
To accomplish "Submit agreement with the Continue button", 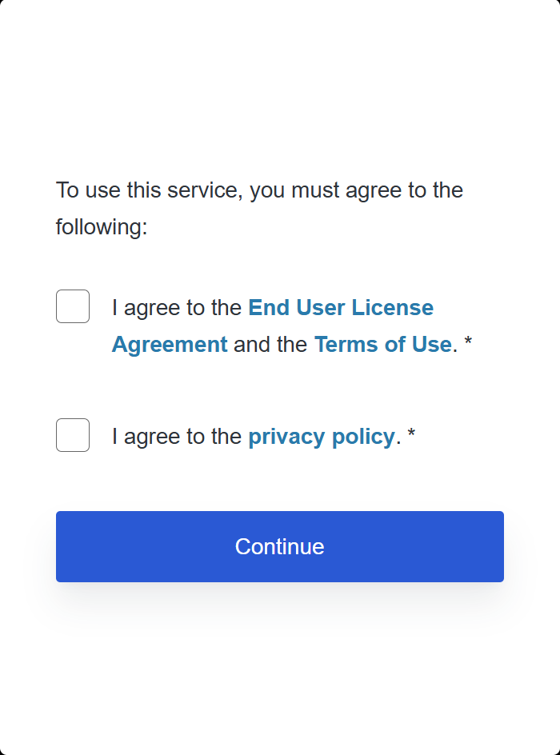I will 280,546.
